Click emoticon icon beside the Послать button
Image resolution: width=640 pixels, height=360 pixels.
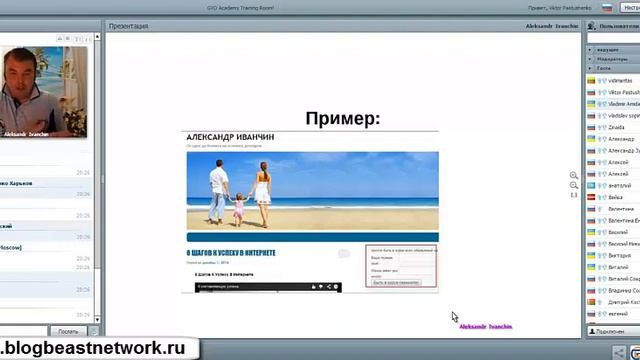(x=93, y=331)
